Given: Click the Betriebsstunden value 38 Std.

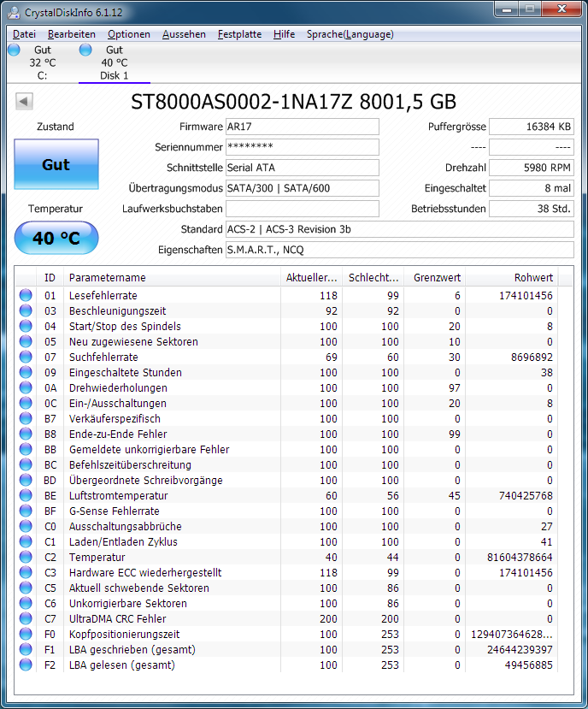Looking at the screenshot, I should pyautogui.click(x=532, y=209).
